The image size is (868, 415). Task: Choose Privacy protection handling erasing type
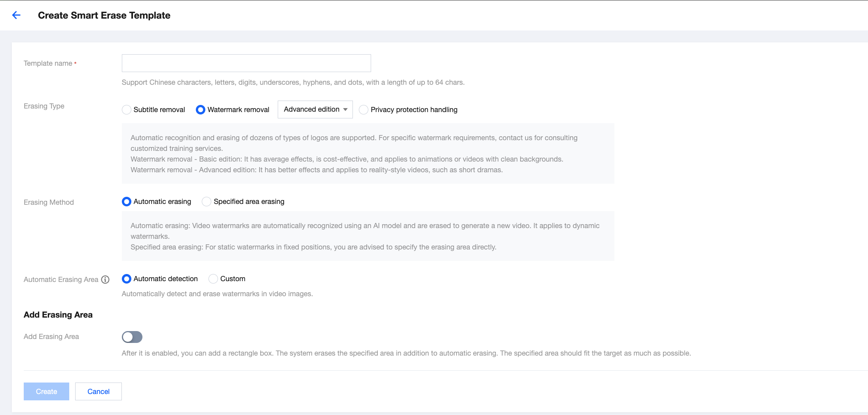(x=364, y=110)
